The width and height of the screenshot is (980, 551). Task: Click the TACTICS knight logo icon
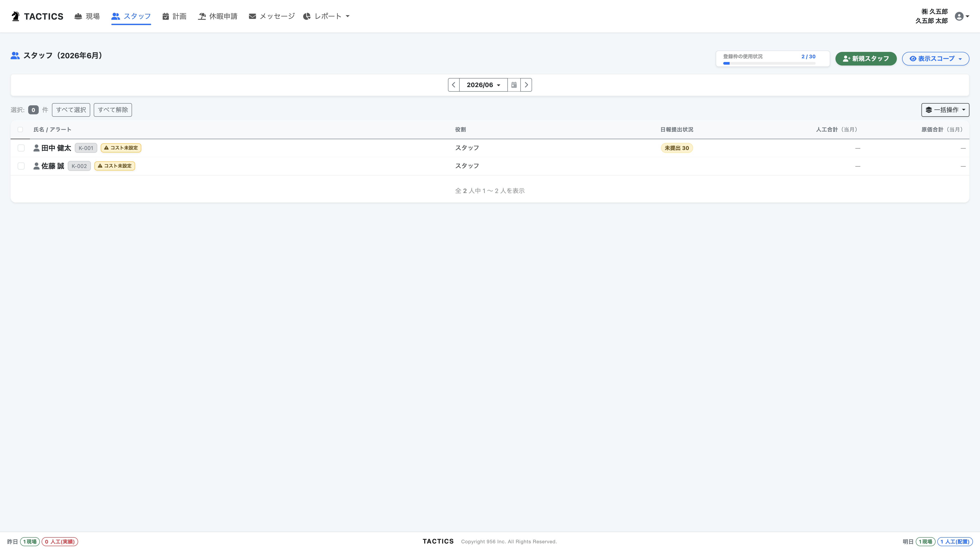[15, 16]
